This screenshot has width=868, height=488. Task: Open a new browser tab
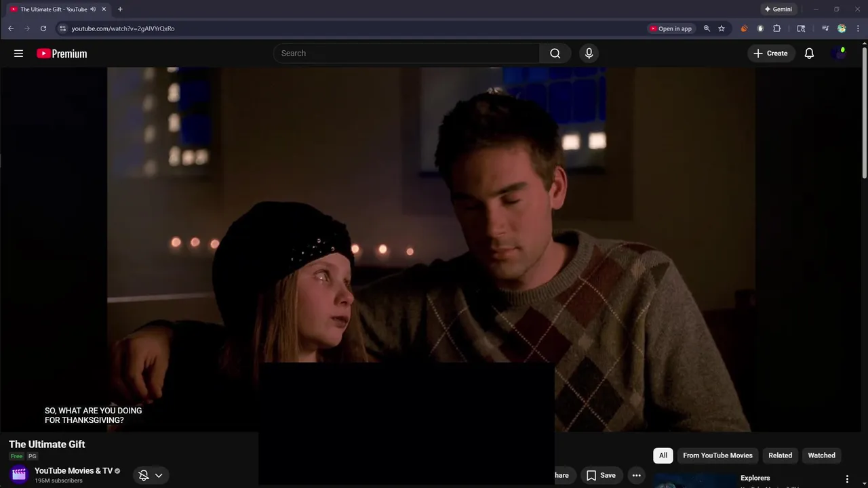tap(120, 9)
